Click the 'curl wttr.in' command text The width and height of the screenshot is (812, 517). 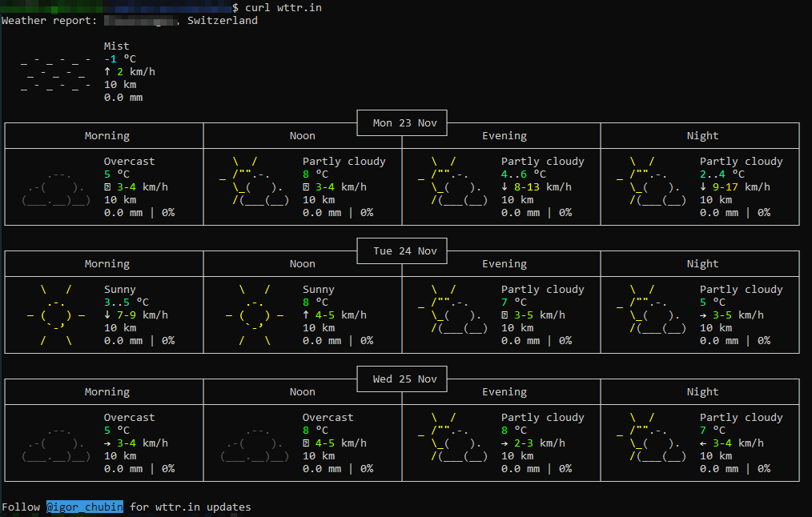pyautogui.click(x=283, y=7)
